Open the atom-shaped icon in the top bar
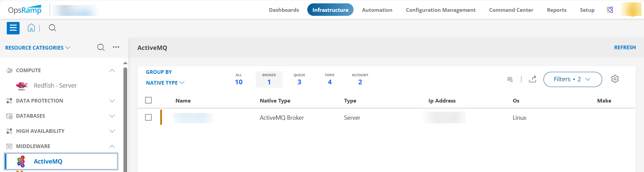 tap(610, 10)
